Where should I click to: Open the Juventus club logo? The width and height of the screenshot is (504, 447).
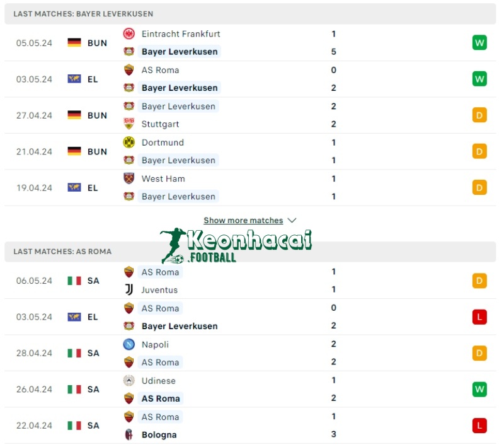click(129, 290)
